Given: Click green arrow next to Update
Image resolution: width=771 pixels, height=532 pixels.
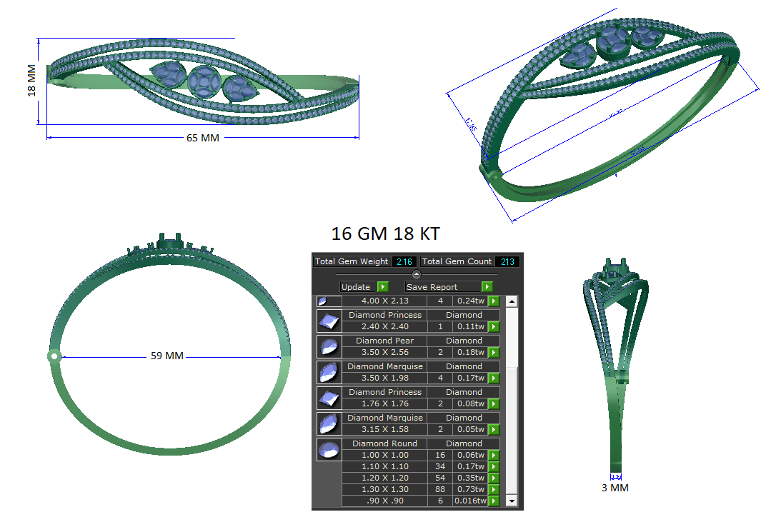Looking at the screenshot, I should (x=382, y=286).
